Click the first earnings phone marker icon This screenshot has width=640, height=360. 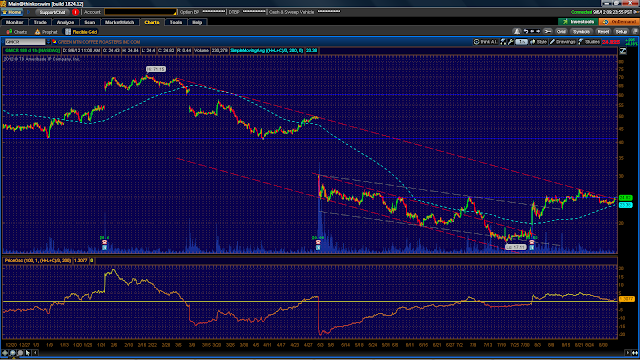point(104,242)
